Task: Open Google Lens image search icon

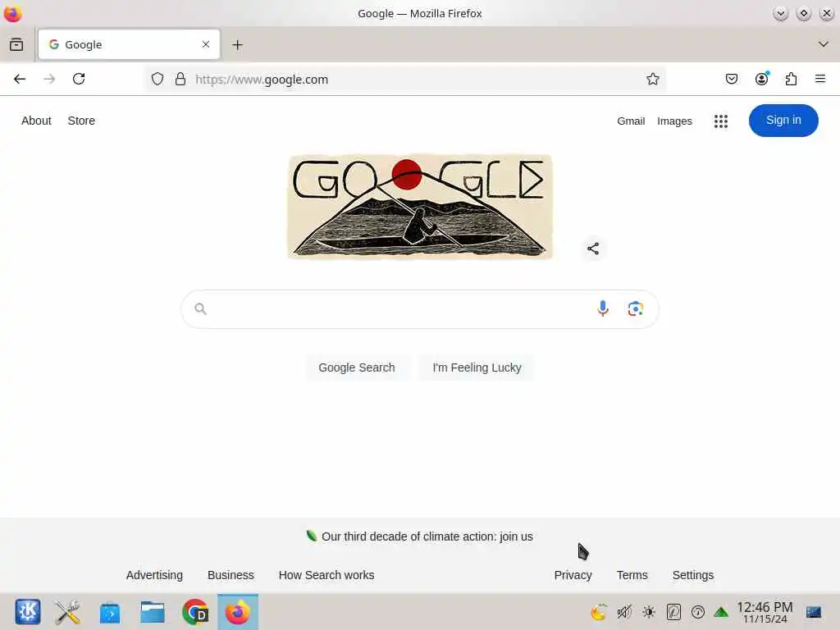Action: 636,308
